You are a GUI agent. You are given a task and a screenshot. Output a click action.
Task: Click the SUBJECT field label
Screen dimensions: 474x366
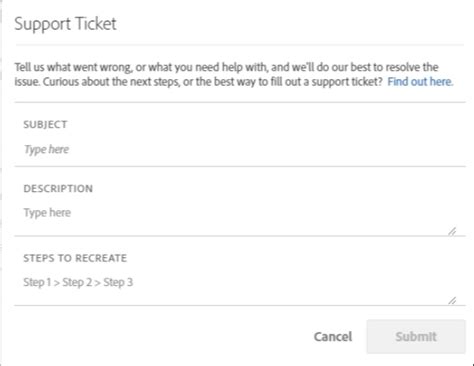45,125
